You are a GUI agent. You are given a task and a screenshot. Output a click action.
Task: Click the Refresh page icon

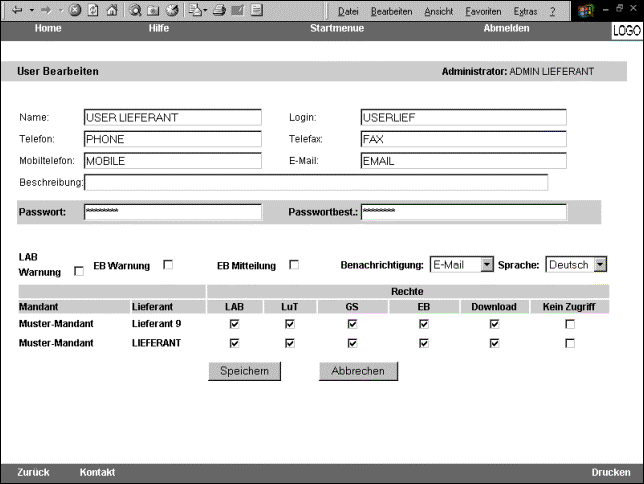(x=94, y=10)
